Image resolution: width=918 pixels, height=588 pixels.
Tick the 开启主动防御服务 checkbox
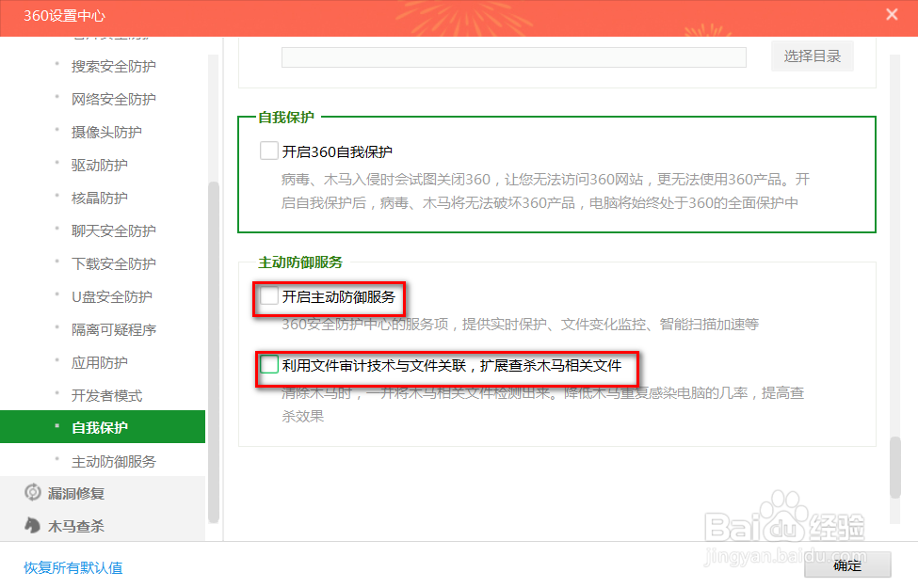(268, 295)
